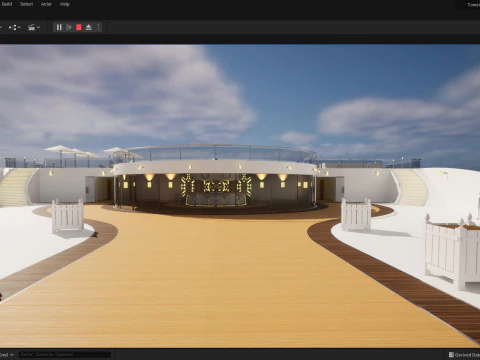
Task: Open the Actor menu
Action: tap(46, 4)
